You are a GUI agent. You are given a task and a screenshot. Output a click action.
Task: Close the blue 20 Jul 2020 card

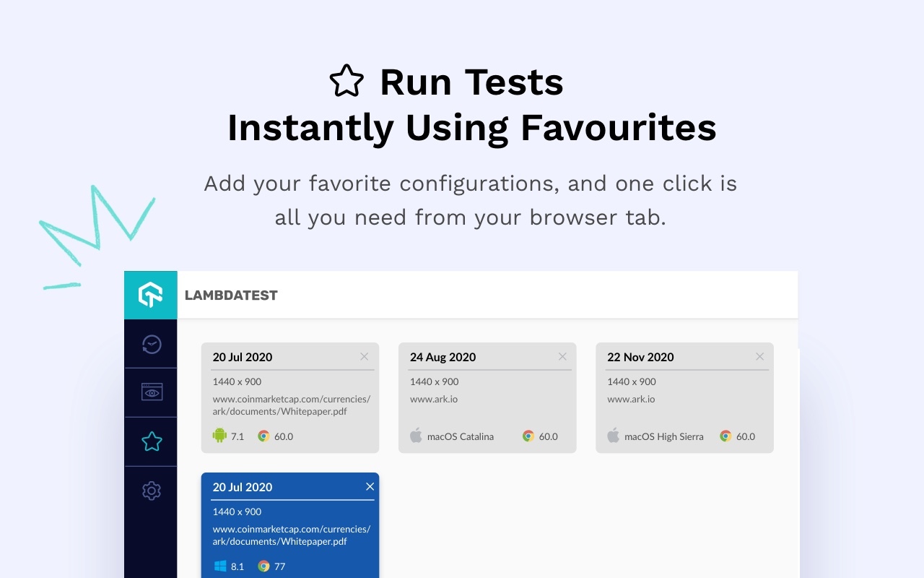coord(370,486)
